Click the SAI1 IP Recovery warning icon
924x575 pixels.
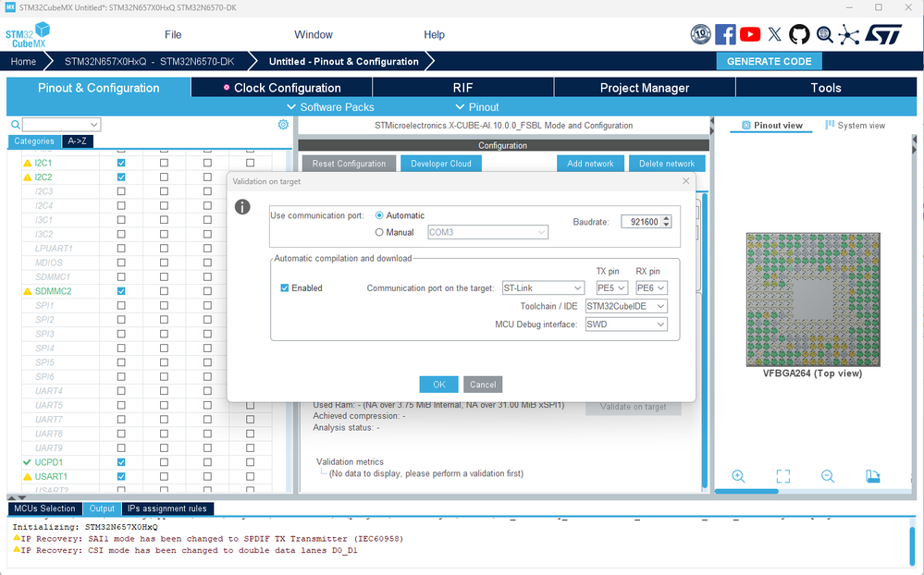click(17, 538)
